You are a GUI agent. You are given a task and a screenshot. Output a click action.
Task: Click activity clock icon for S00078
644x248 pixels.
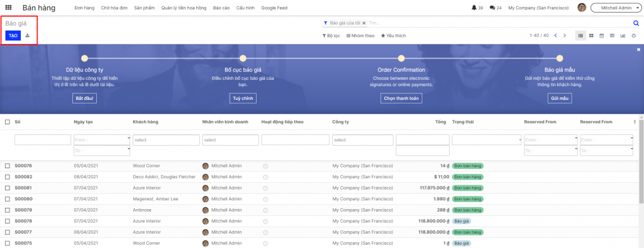pos(265,222)
